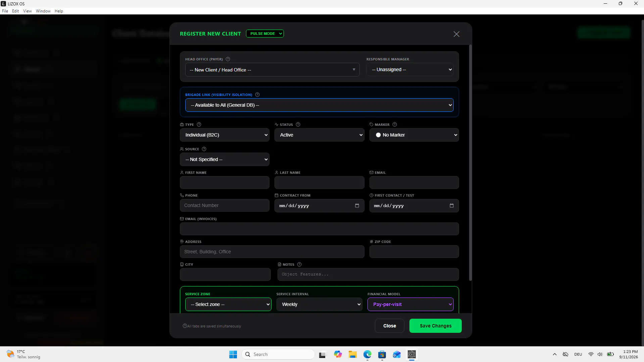Open Task View from the taskbar
The height and width of the screenshot is (362, 644).
323,354
